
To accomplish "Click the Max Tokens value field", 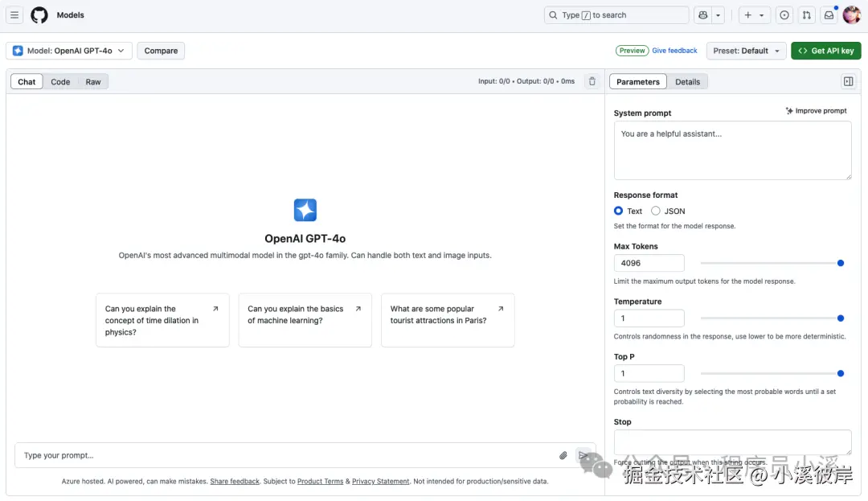I will 649,263.
